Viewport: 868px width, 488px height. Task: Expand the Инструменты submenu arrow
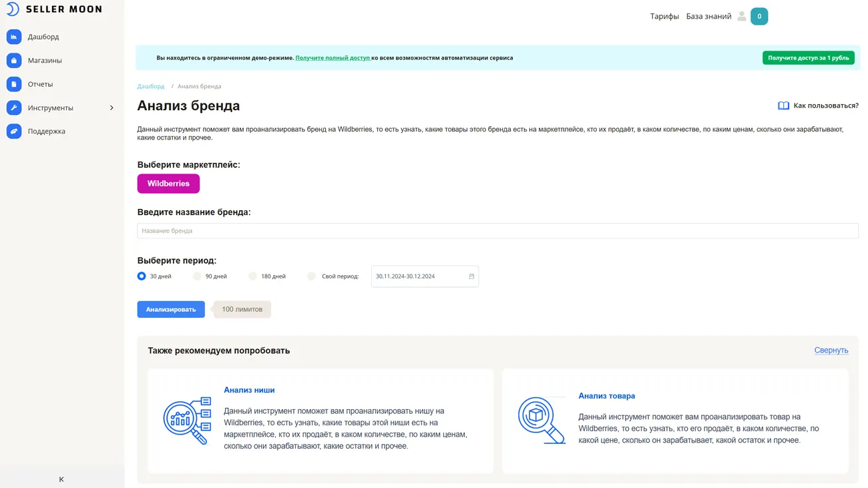point(112,108)
